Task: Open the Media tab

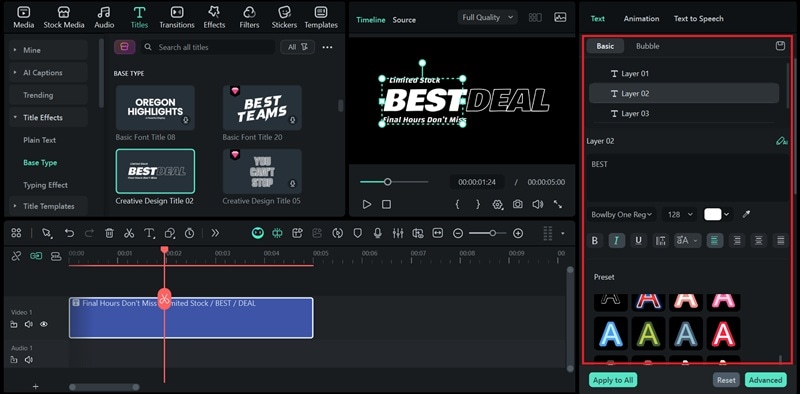Action: click(23, 17)
